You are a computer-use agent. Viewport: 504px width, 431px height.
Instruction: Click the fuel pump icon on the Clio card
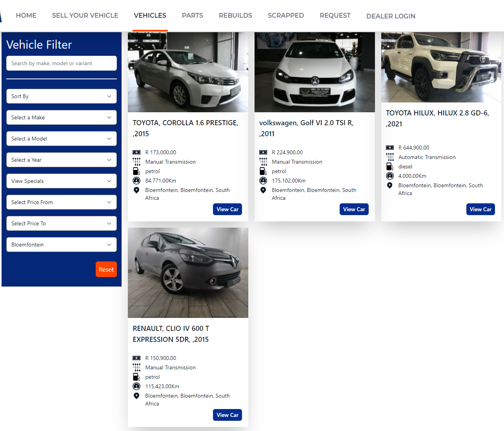(136, 377)
